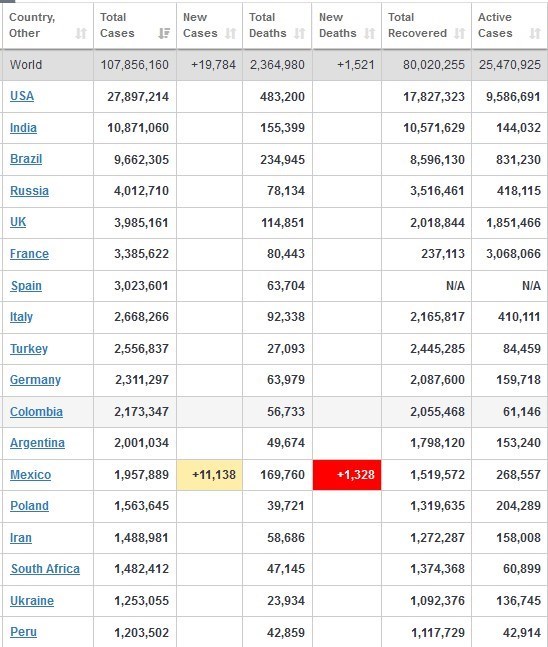The image size is (548, 647).
Task: Sort table by New Cases arrows
Action: coord(231,33)
